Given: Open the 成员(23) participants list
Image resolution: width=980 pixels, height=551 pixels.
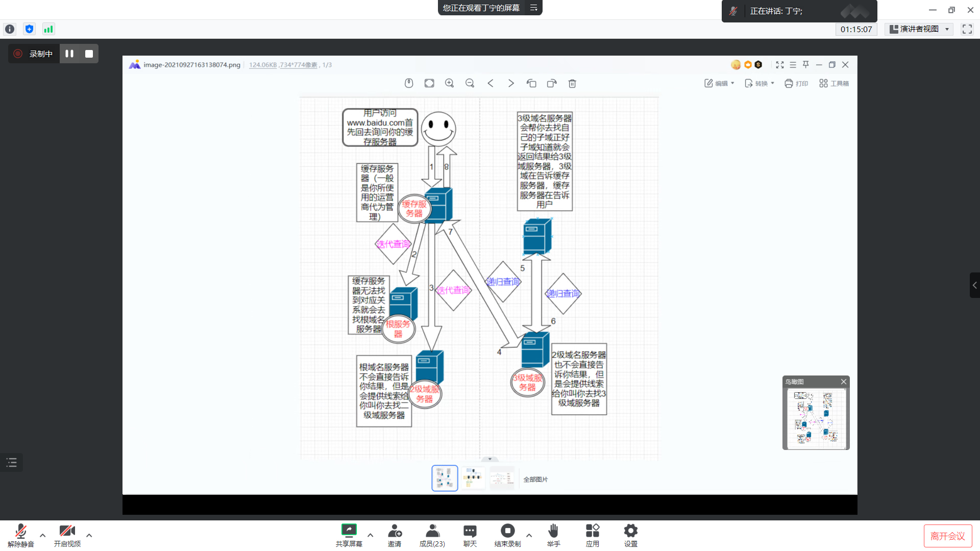Looking at the screenshot, I should point(432,535).
